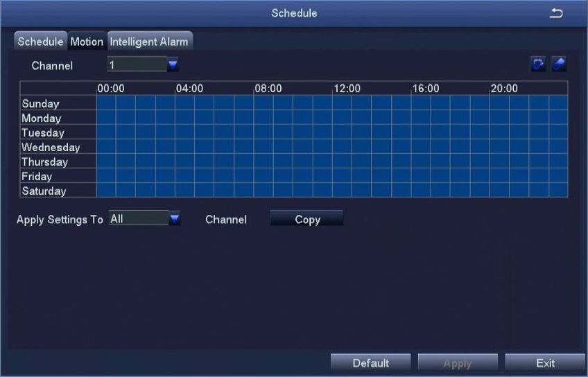Toggle the Wednesday 12:00 schedule cell

click(342, 147)
